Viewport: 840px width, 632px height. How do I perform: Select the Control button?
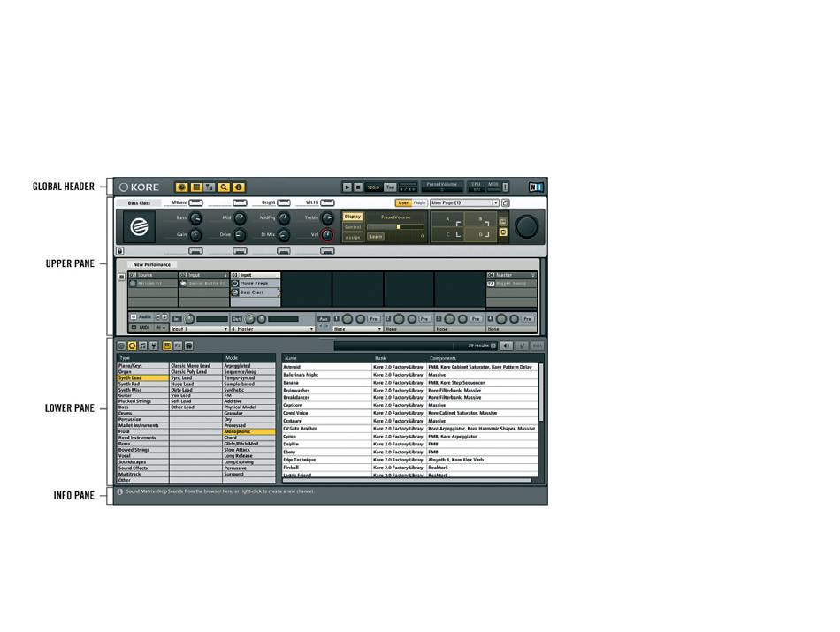[353, 227]
